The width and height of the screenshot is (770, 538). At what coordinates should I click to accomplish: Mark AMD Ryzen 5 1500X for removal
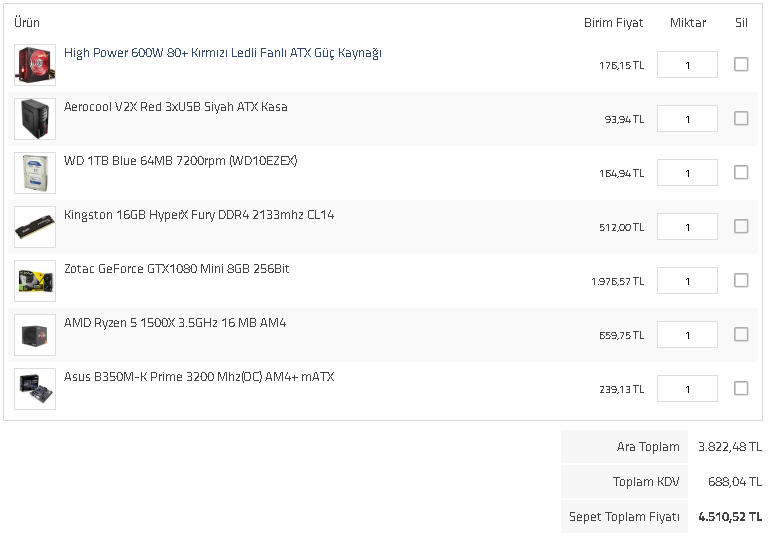741,334
